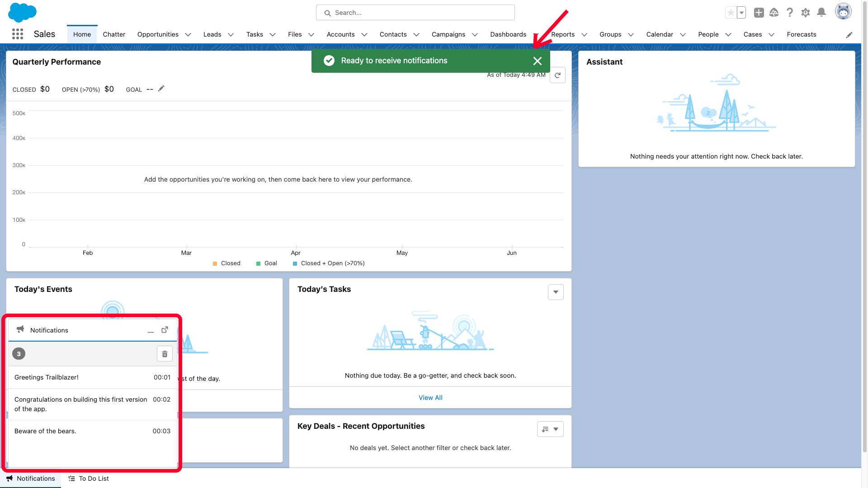
Task: Click the orange Closed legend swatch
Action: [215, 264]
